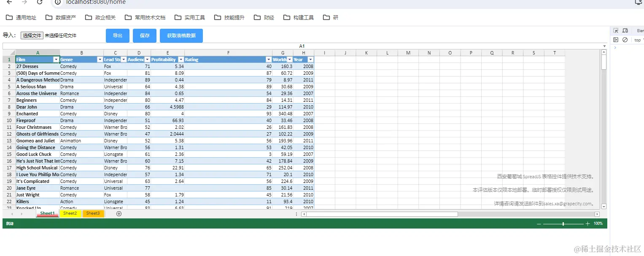Click the vertical scrollbar thumb

coord(604,63)
